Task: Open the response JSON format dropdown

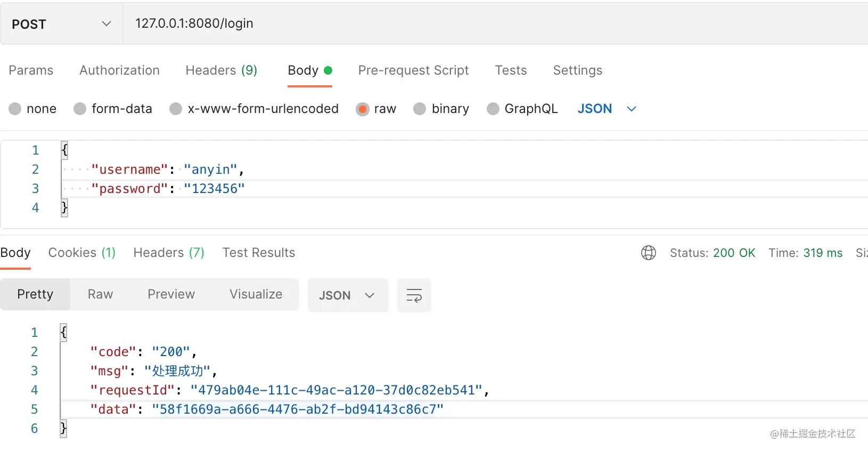Action: (347, 295)
